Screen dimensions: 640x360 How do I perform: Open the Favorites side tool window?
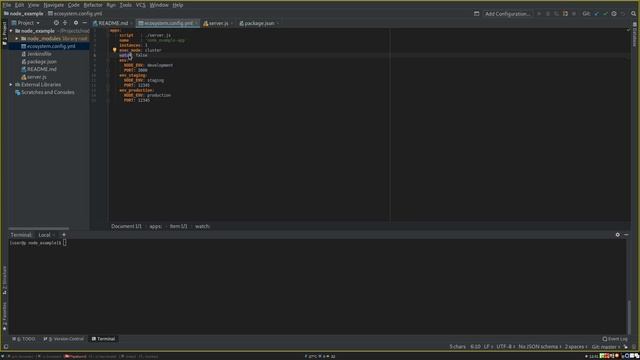click(4, 316)
